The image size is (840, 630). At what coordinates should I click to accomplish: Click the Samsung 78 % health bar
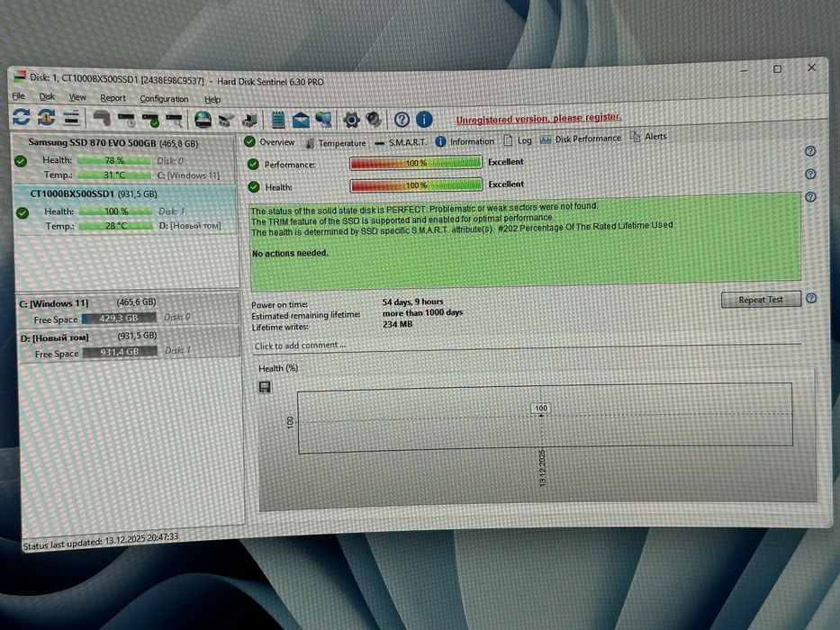click(113, 161)
